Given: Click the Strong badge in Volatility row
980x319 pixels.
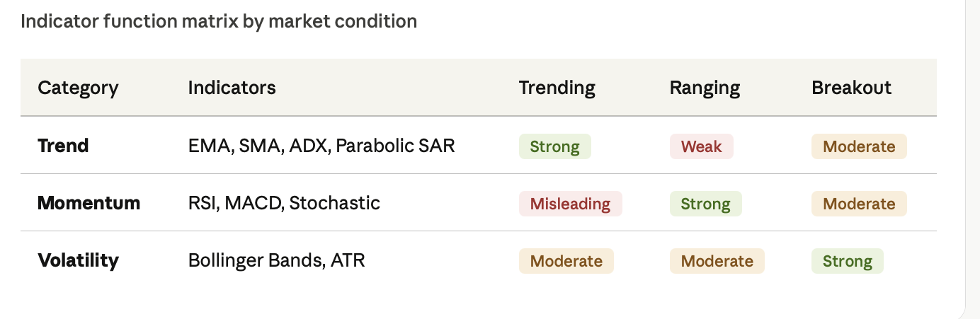Looking at the screenshot, I should [x=847, y=261].
